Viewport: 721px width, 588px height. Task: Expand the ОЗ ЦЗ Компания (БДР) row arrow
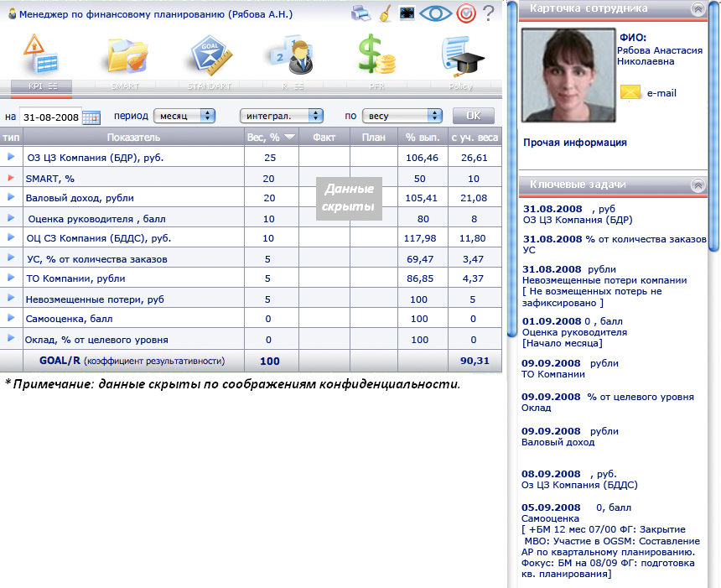[x=11, y=157]
